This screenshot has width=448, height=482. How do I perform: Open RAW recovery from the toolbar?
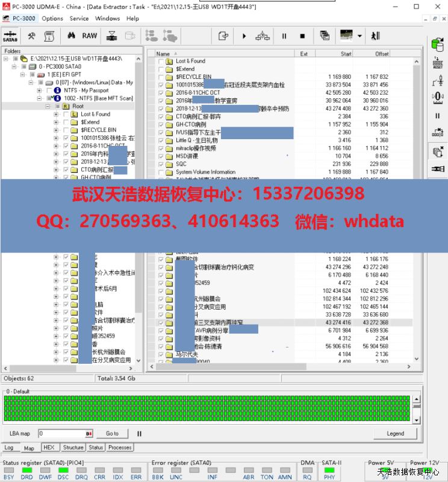coord(90,36)
